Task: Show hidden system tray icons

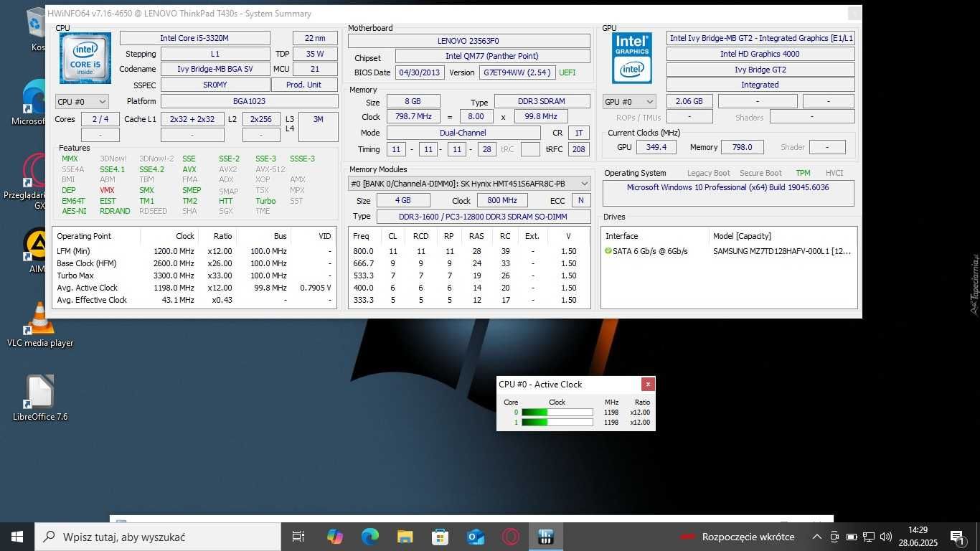Action: [x=816, y=537]
